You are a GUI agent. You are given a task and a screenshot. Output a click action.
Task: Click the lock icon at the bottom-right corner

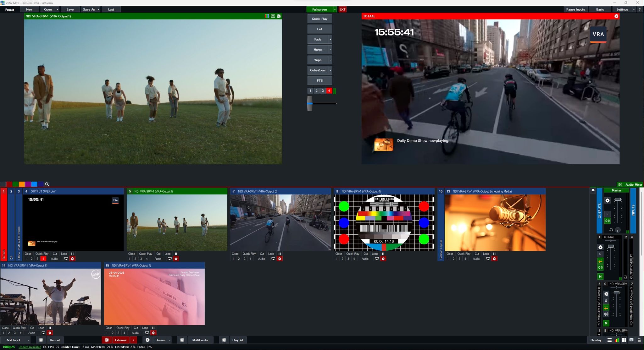(x=639, y=340)
